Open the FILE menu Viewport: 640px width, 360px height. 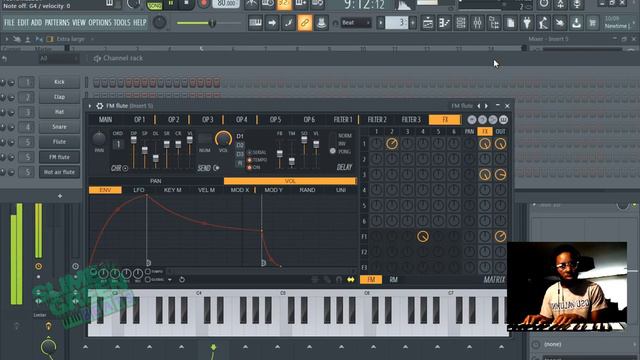pos(9,22)
